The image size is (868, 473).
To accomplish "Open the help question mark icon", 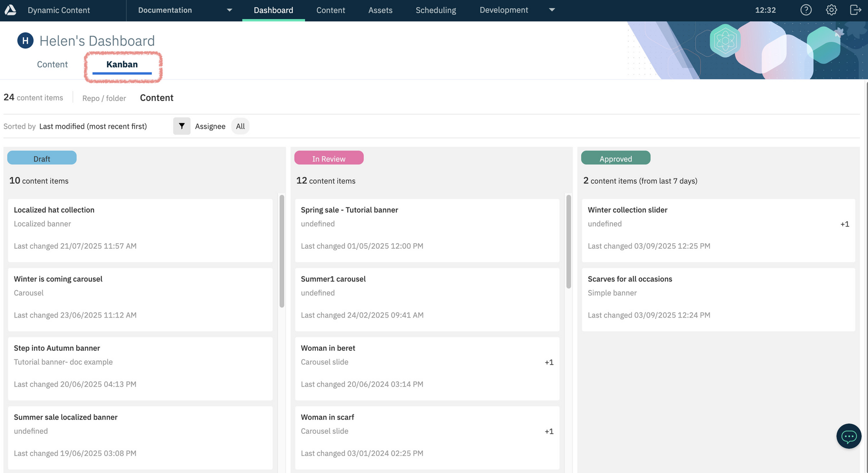I will click(x=806, y=10).
